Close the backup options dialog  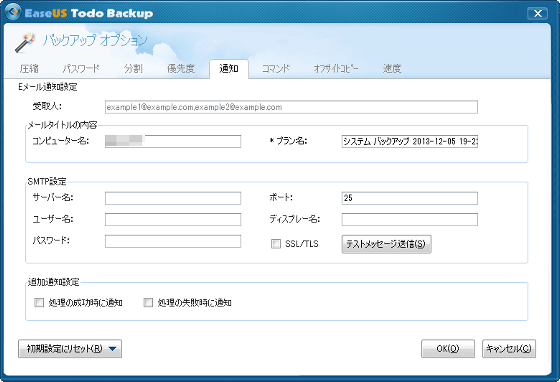tap(537, 14)
